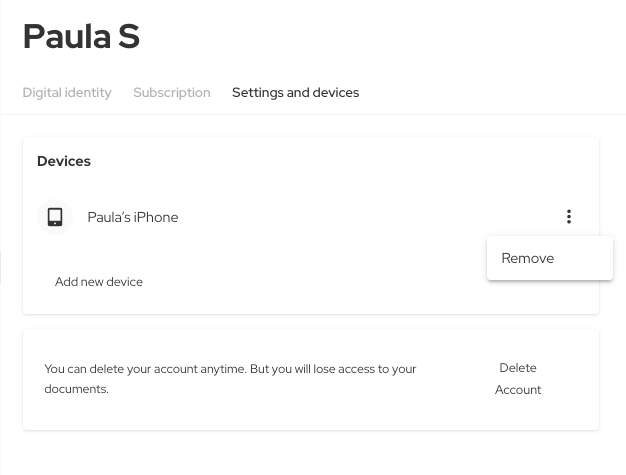Select the Settings and devices tab
This screenshot has width=626, height=475.
(x=295, y=93)
